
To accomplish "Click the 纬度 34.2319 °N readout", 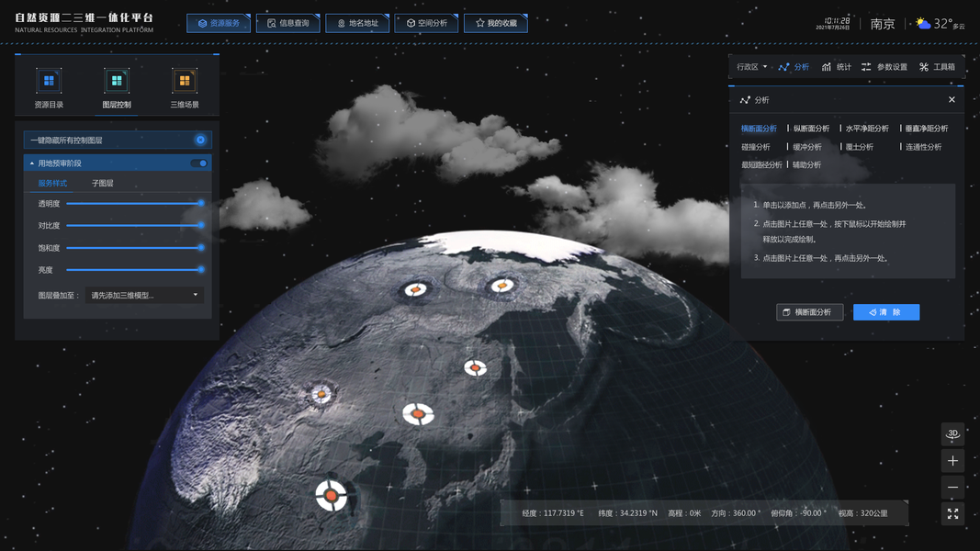I will pyautogui.click(x=627, y=513).
